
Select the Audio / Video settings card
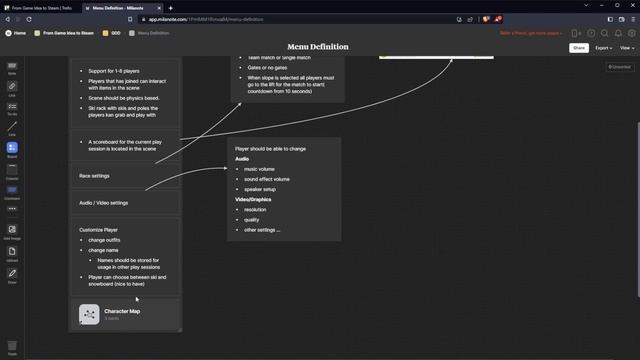click(126, 203)
